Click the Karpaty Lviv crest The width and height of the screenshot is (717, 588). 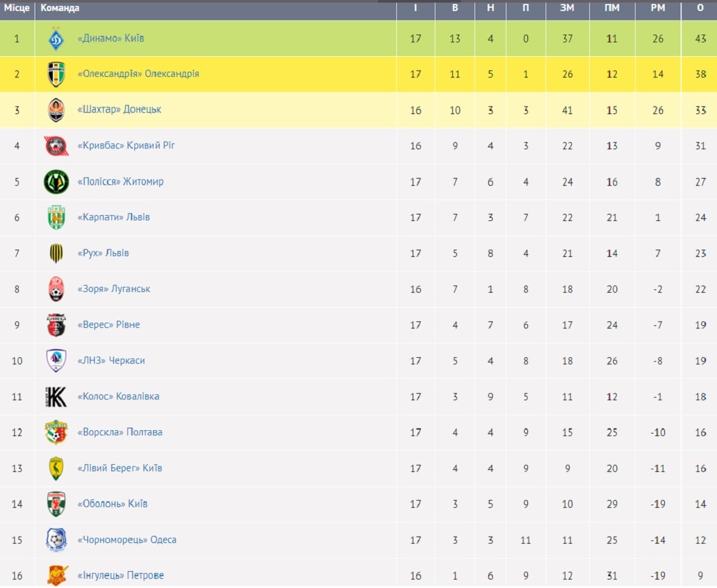56,218
